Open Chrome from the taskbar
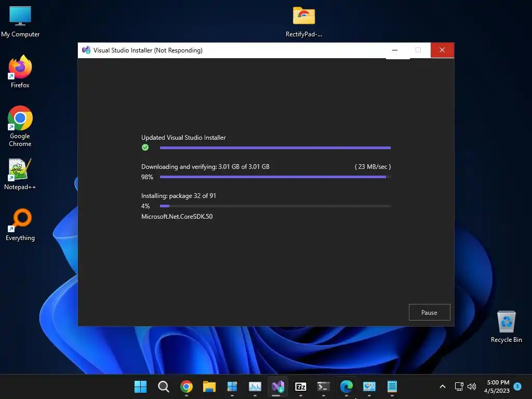 (187, 387)
